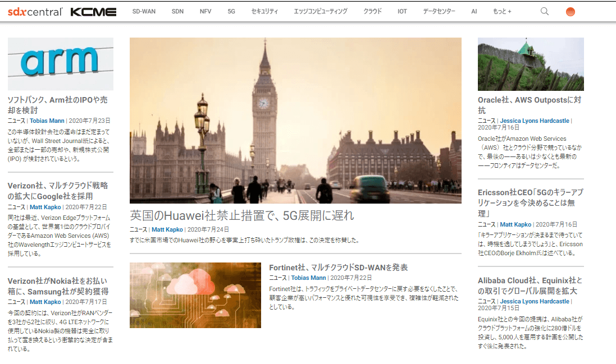
Task: Open Verizon Google マルチクラウド戦略 headline
Action: pyautogui.click(x=58, y=191)
